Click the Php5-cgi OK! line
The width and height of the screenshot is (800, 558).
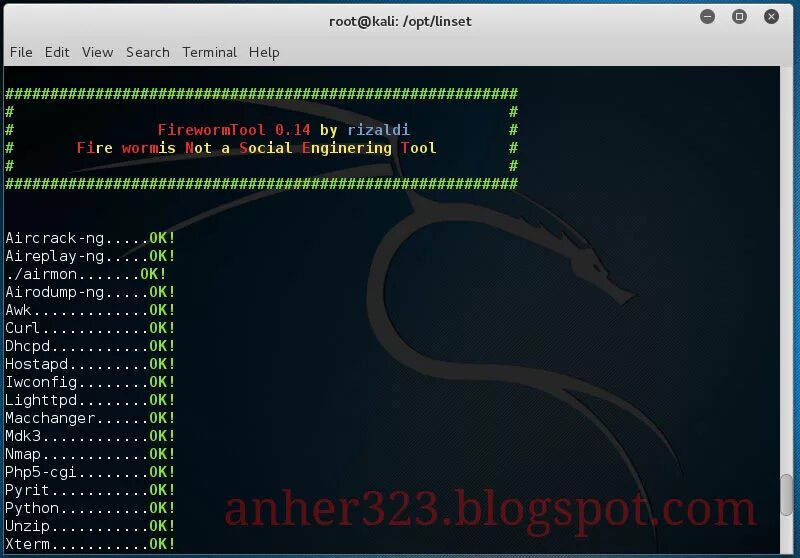tap(90, 472)
